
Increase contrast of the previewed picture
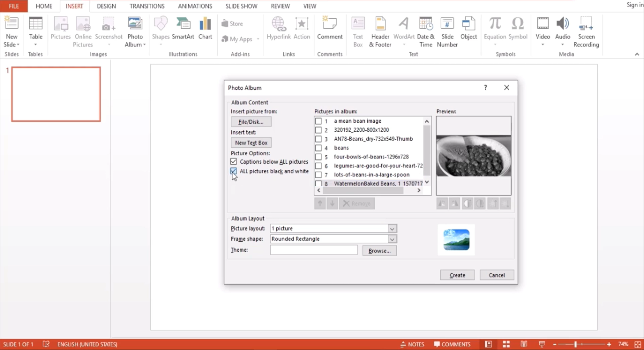pyautogui.click(x=467, y=203)
